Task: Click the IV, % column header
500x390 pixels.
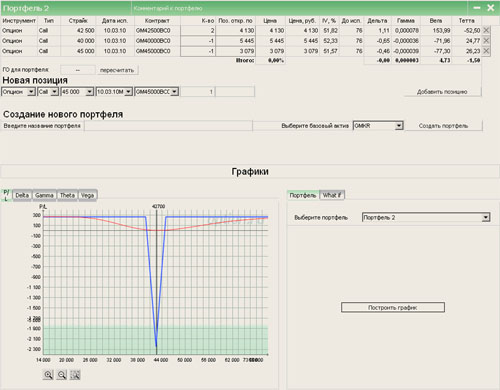Action: coord(329,21)
